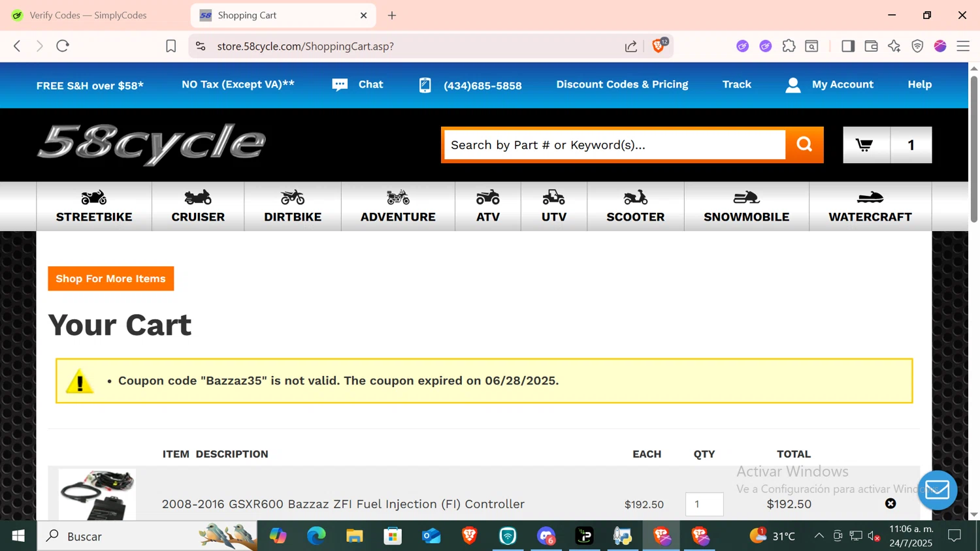Remove the GSXR600 controller from cart
Viewport: 980px width, 551px height.
point(890,503)
